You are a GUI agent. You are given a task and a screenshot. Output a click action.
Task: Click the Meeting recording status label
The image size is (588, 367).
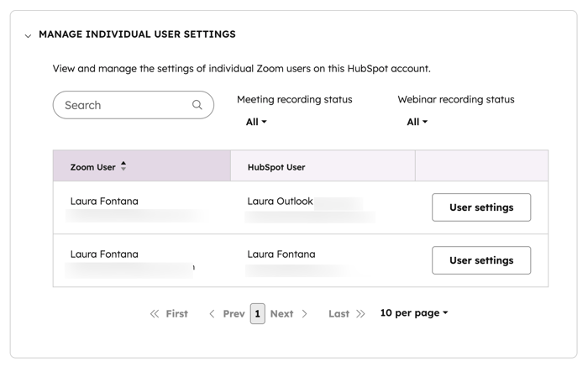coord(294,99)
